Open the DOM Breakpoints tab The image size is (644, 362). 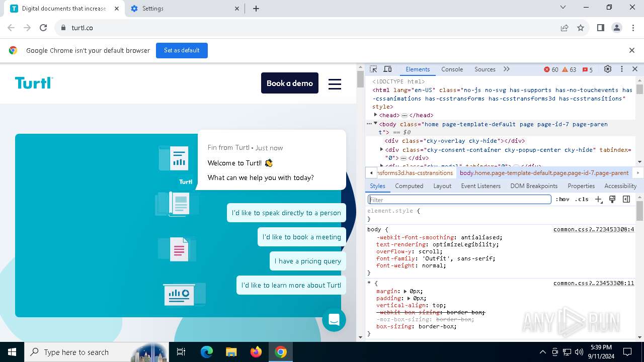pos(534,186)
